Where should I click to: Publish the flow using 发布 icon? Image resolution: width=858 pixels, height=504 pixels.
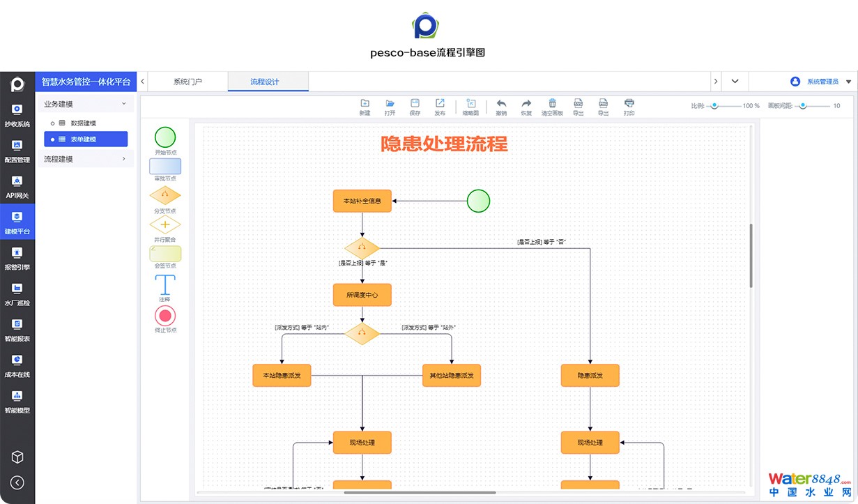click(x=440, y=106)
